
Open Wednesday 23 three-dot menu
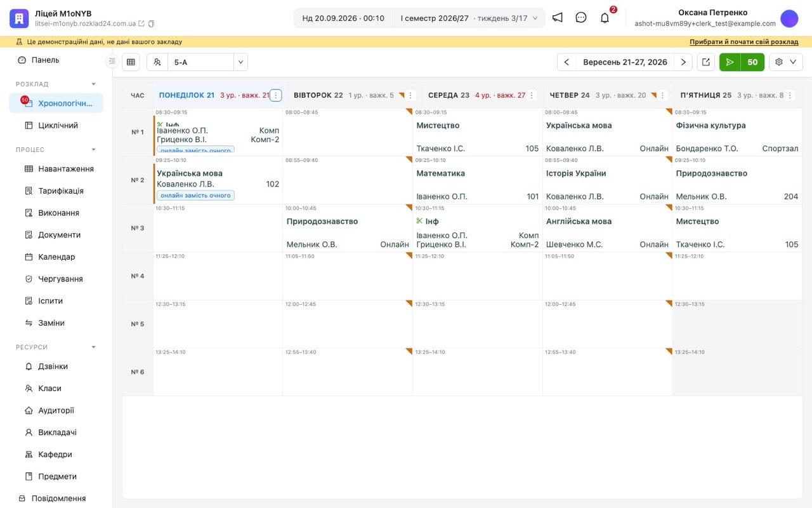pyautogui.click(x=532, y=95)
